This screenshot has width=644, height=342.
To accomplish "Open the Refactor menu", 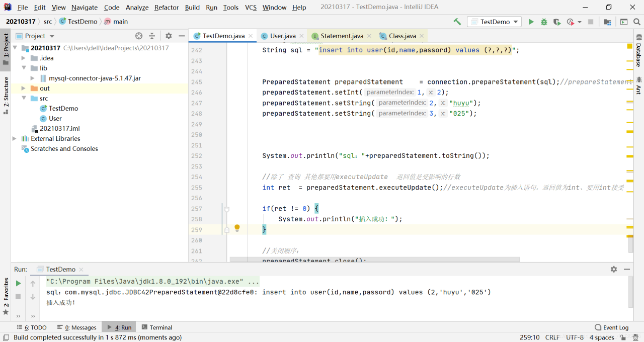I will pyautogui.click(x=166, y=7).
